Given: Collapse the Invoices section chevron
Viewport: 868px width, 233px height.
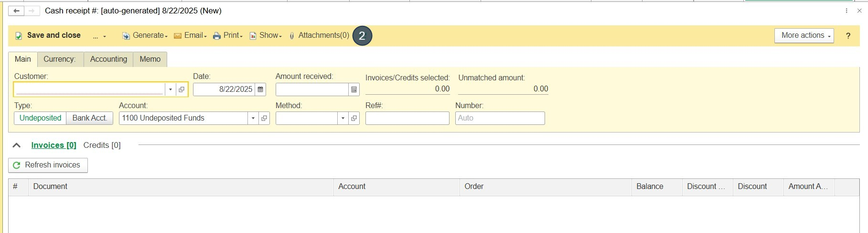Looking at the screenshot, I should pyautogui.click(x=17, y=145).
